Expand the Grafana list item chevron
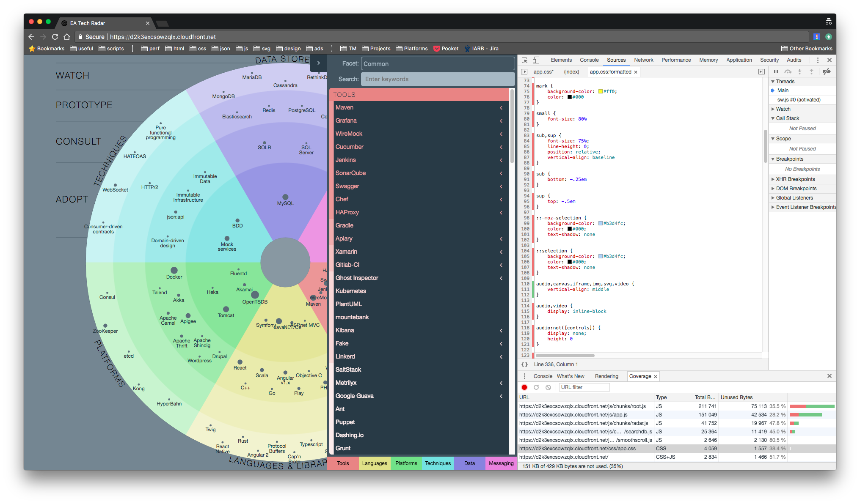Screen dimensions: 860x504 click(501, 121)
